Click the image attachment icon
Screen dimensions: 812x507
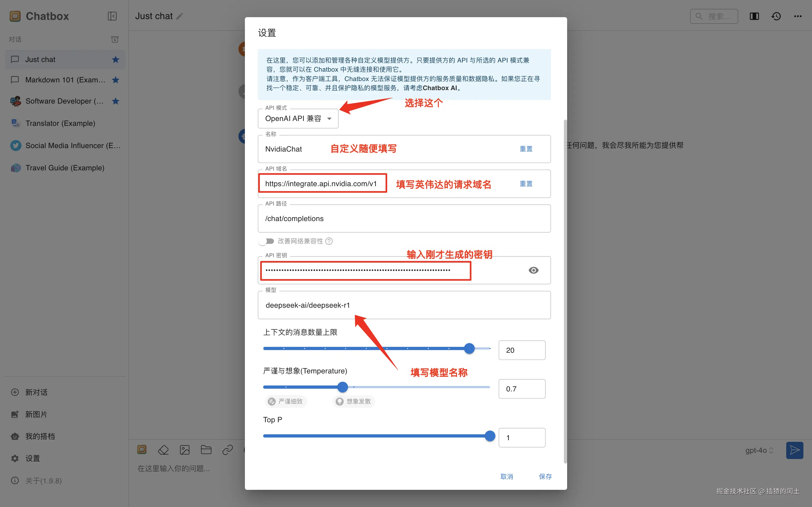184,450
